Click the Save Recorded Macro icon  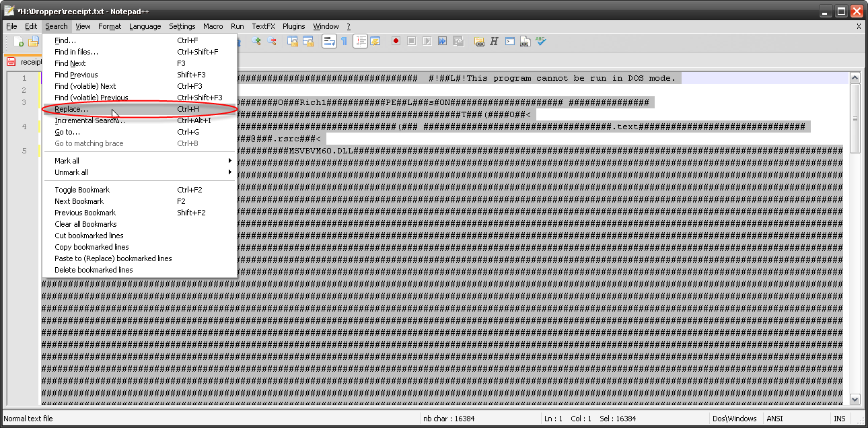458,41
